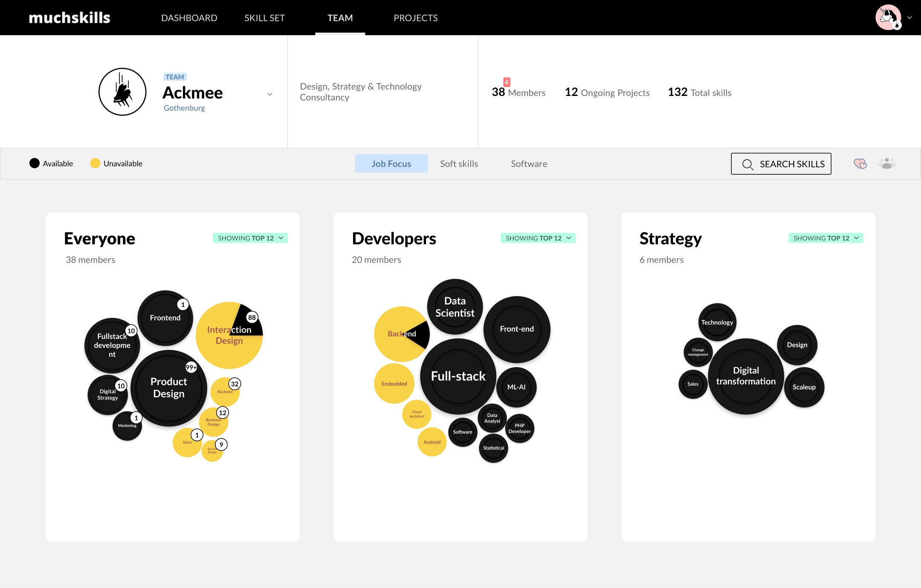This screenshot has width=921, height=588.
Task: Expand the profile avatar chevron menu
Action: click(910, 17)
